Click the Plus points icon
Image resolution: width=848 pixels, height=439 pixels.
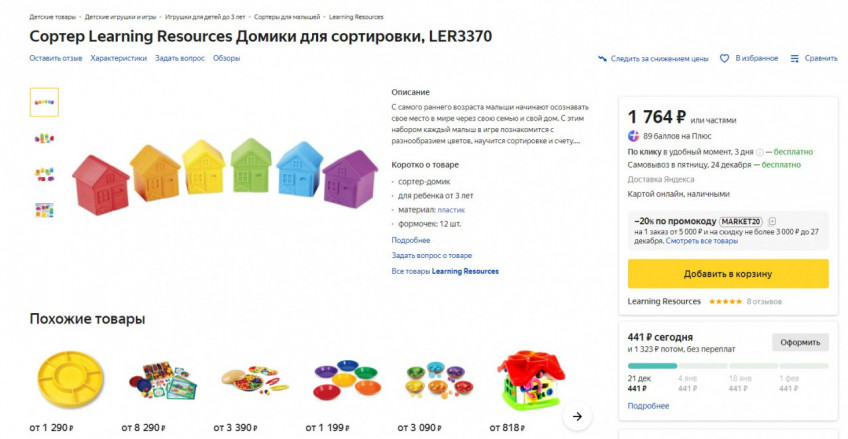pyautogui.click(x=634, y=136)
